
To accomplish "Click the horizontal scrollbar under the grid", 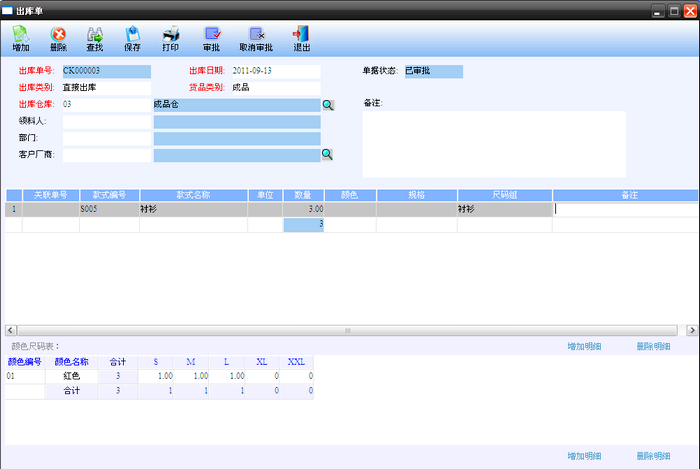I will (348, 329).
